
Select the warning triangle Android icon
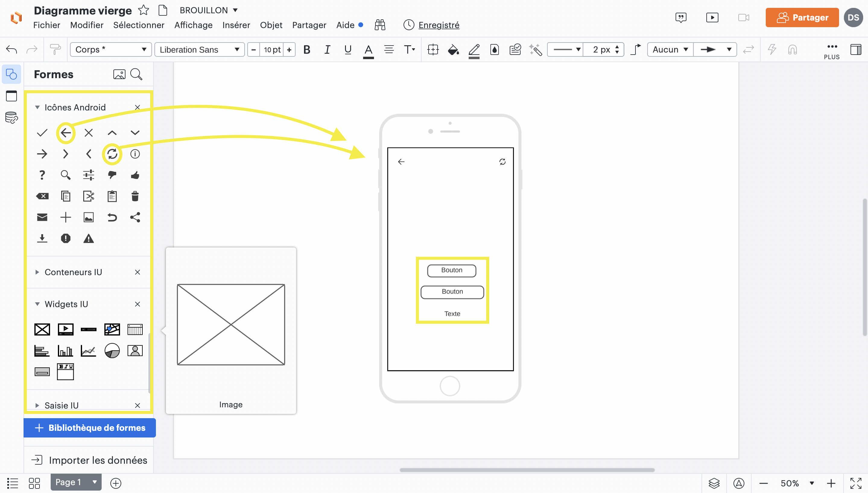pos(89,238)
